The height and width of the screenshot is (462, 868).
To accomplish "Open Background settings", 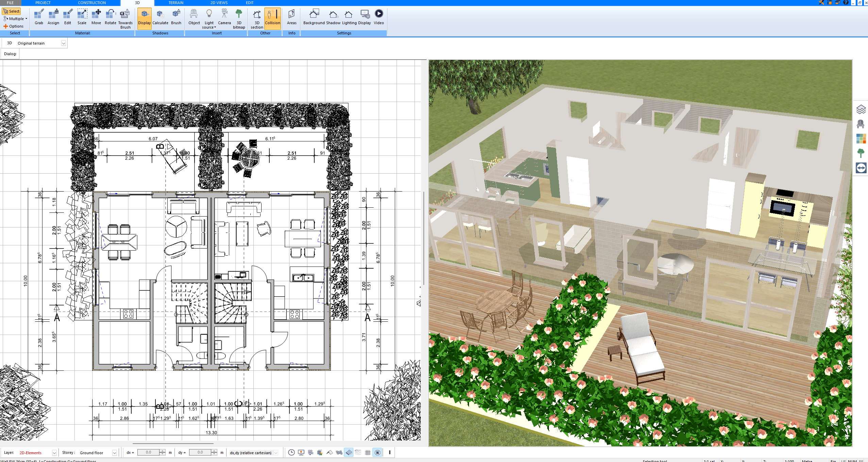I will (314, 17).
